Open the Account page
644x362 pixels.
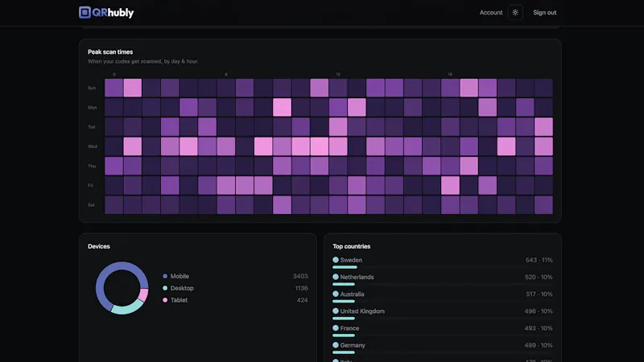coord(491,13)
